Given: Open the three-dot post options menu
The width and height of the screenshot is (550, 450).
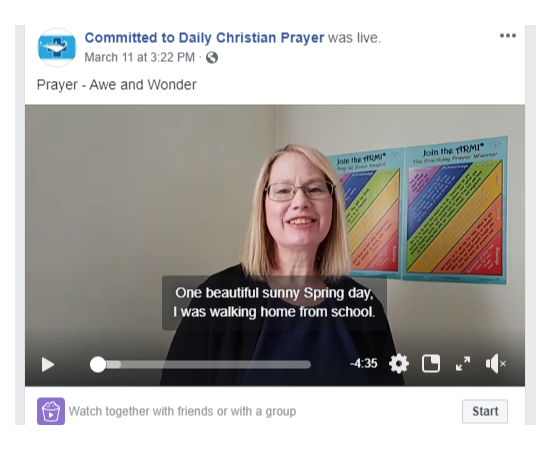Looking at the screenshot, I should 508,35.
